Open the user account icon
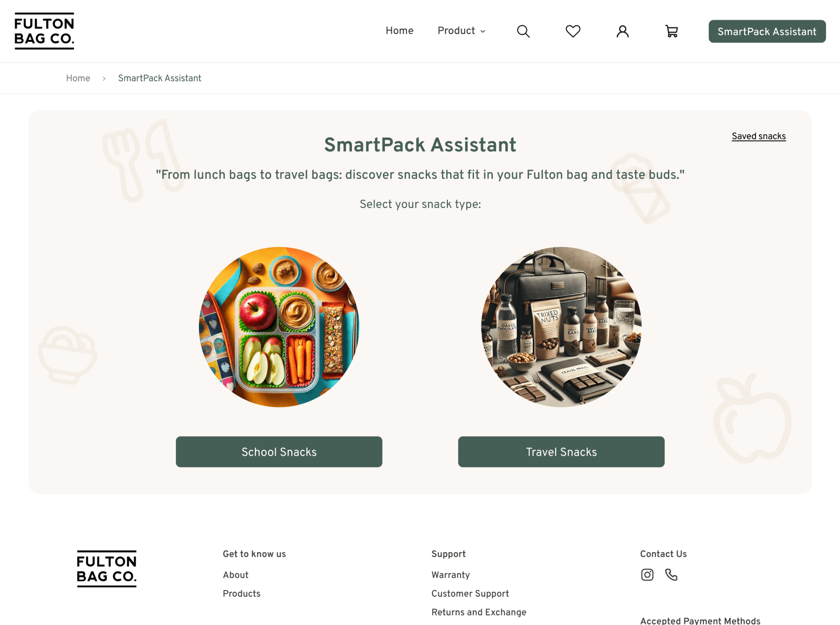The height and width of the screenshot is (625, 840). [622, 31]
